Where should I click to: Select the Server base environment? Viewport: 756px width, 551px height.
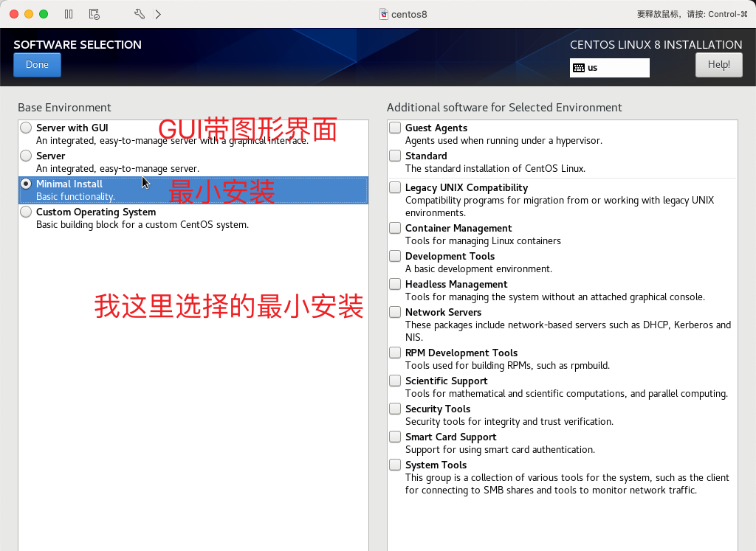26,156
